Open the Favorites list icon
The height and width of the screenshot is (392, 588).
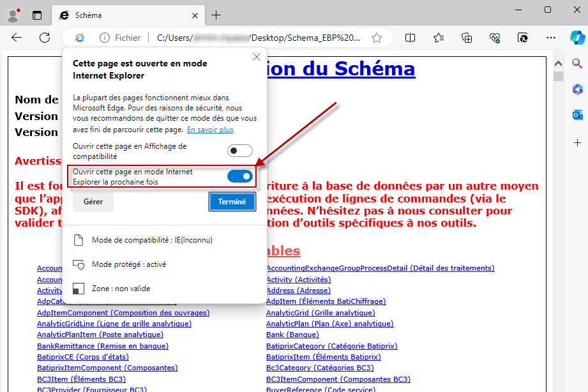439,38
